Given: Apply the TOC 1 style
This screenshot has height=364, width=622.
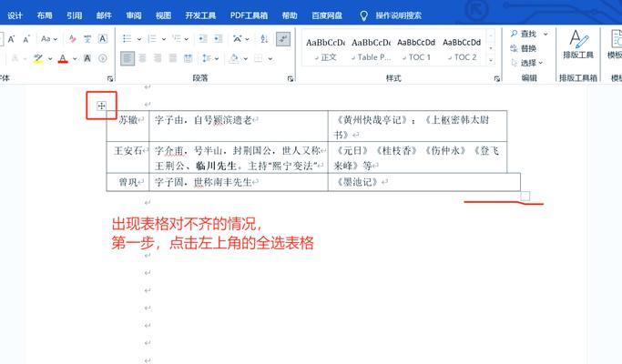Looking at the screenshot, I should click(x=416, y=49).
